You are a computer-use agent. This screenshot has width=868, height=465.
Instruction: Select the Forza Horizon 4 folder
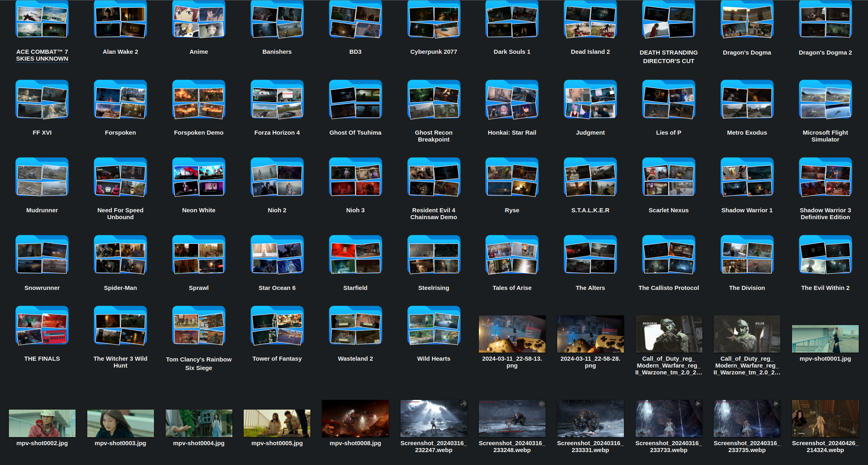click(277, 99)
